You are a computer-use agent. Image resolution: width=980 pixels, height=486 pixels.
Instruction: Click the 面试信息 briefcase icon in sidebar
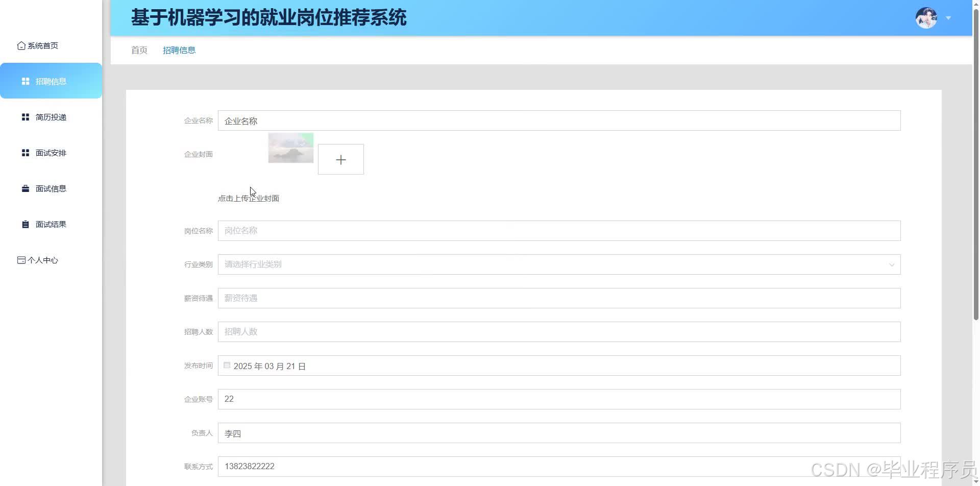point(26,188)
